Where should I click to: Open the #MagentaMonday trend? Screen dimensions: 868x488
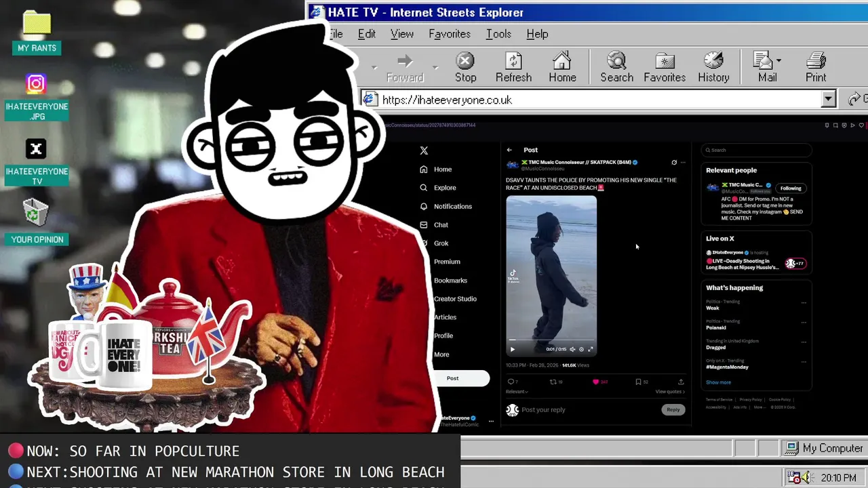[727, 367]
